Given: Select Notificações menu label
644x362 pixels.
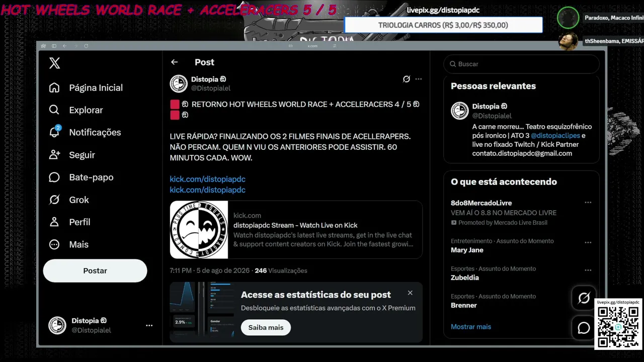Looking at the screenshot, I should point(95,132).
